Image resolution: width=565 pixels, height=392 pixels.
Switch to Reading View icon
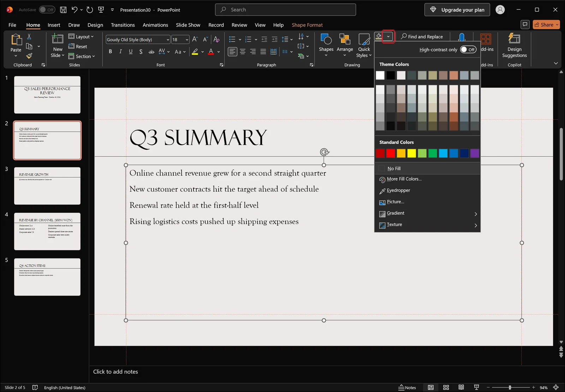pyautogui.click(x=461, y=387)
